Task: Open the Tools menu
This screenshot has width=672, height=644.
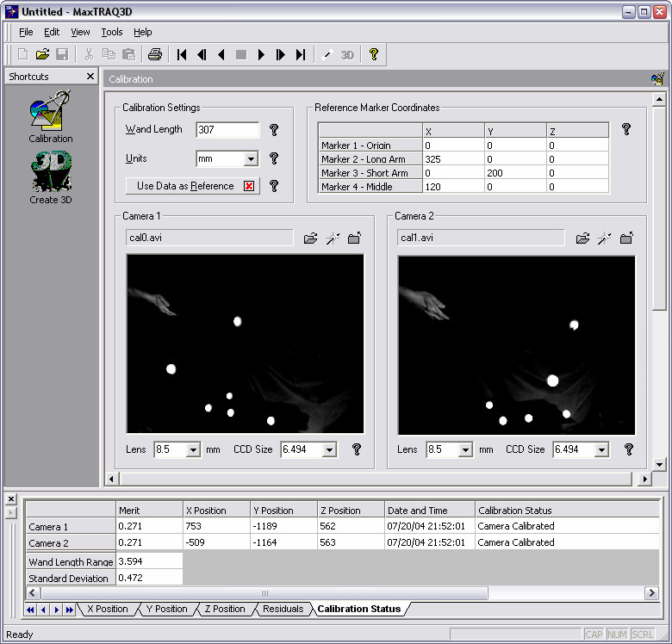Action: (112, 32)
